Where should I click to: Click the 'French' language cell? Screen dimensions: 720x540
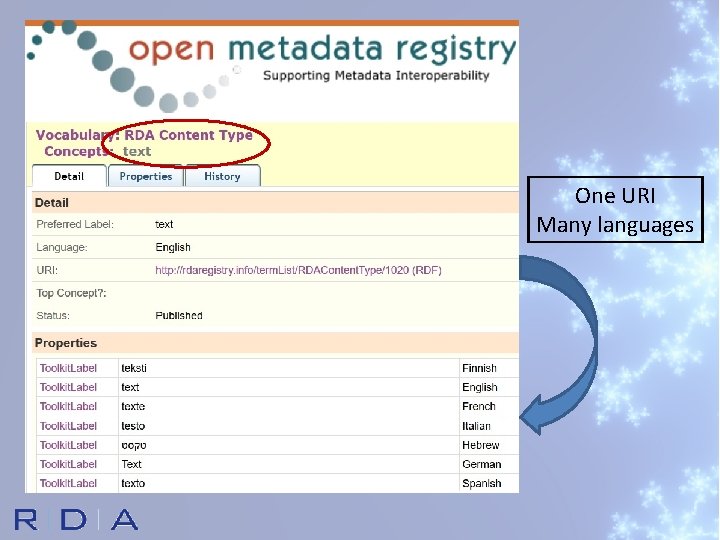coord(479,407)
